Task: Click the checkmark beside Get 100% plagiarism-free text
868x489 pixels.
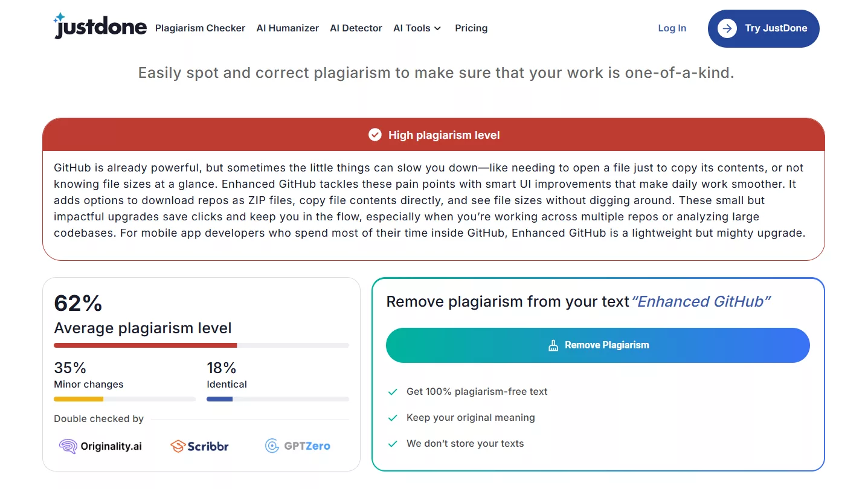Action: pos(393,391)
